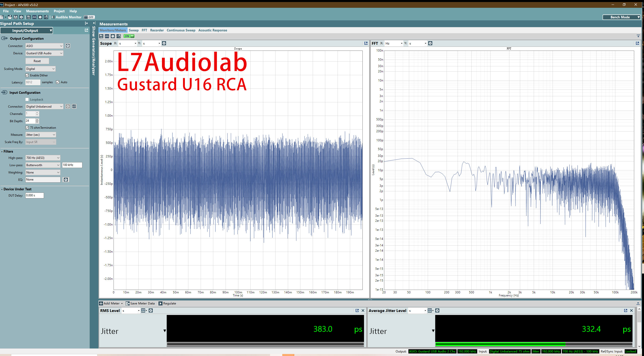Open RMS Level meter settings gear
Viewport: 644px width, 356px height.
coord(151,310)
